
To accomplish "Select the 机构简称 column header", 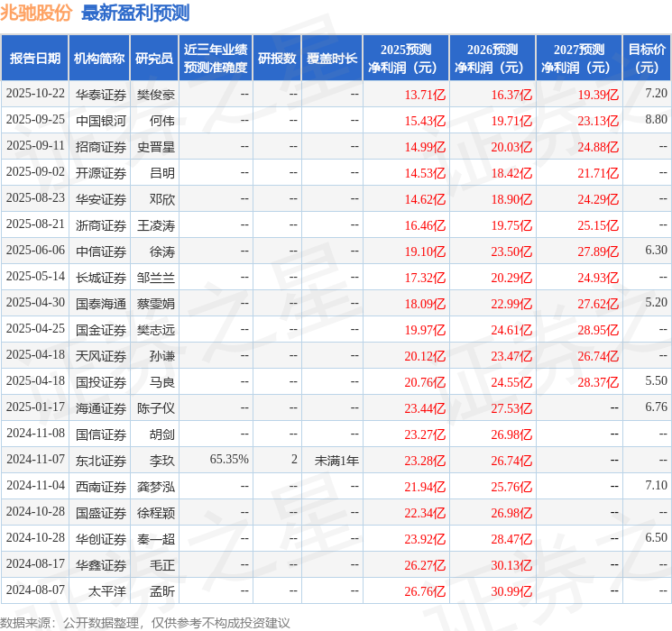I will click(99, 59).
